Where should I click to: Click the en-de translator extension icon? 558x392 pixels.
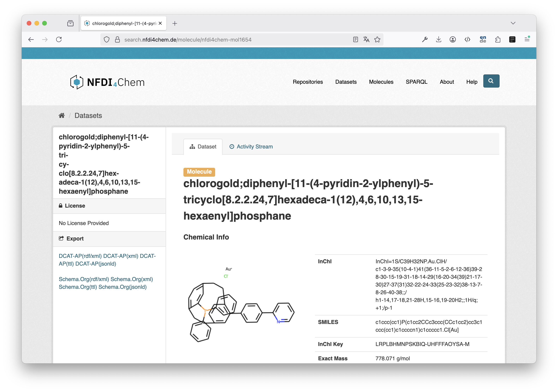tap(483, 39)
